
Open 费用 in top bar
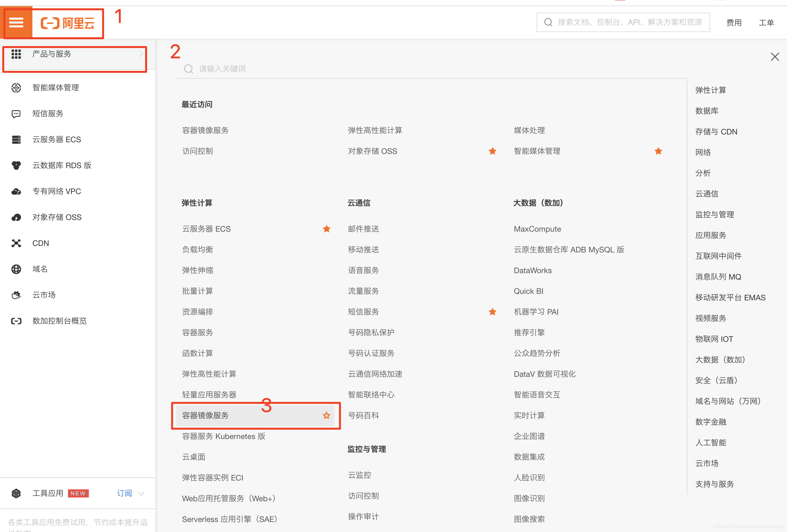(734, 23)
